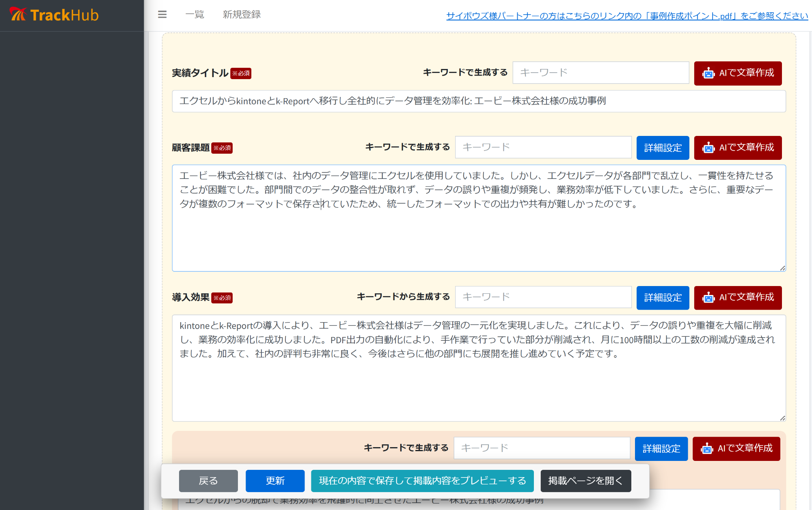Open the 新規登録 menu item
This screenshot has width=812, height=510.
tap(242, 15)
